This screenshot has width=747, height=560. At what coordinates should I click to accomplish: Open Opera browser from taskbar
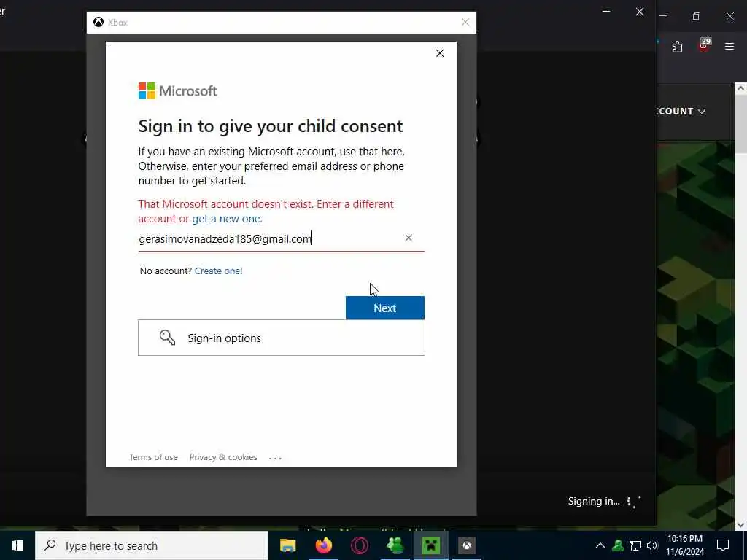[359, 545]
